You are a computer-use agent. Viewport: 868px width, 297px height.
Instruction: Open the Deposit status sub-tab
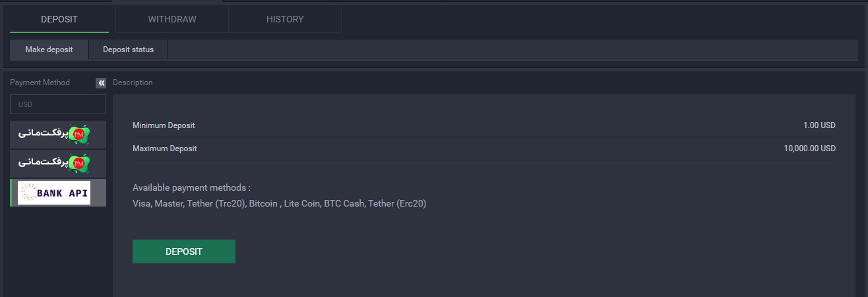pyautogui.click(x=128, y=49)
